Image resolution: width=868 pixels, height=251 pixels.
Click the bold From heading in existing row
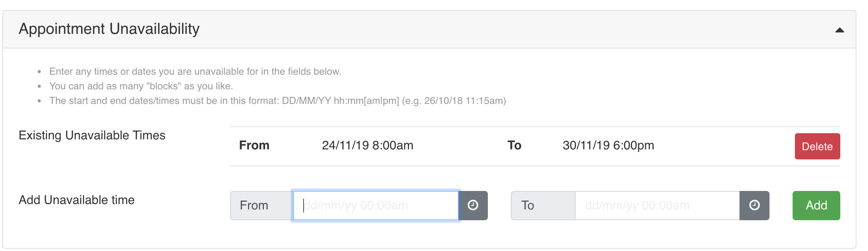pos(254,146)
